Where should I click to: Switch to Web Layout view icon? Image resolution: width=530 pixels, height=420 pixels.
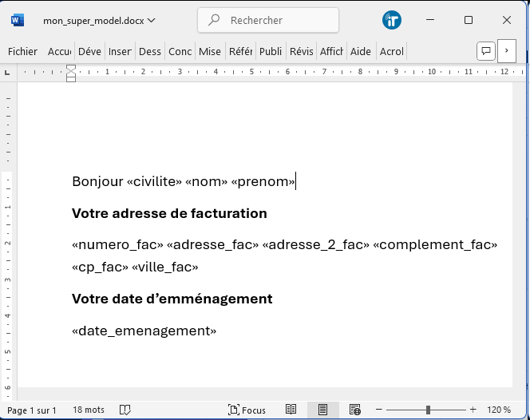pyautogui.click(x=355, y=410)
